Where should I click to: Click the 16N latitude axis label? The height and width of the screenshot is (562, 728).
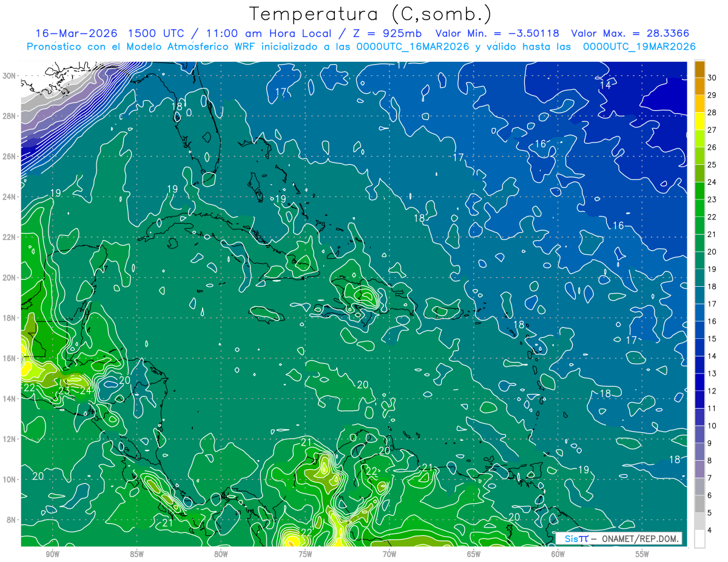[x=10, y=358]
